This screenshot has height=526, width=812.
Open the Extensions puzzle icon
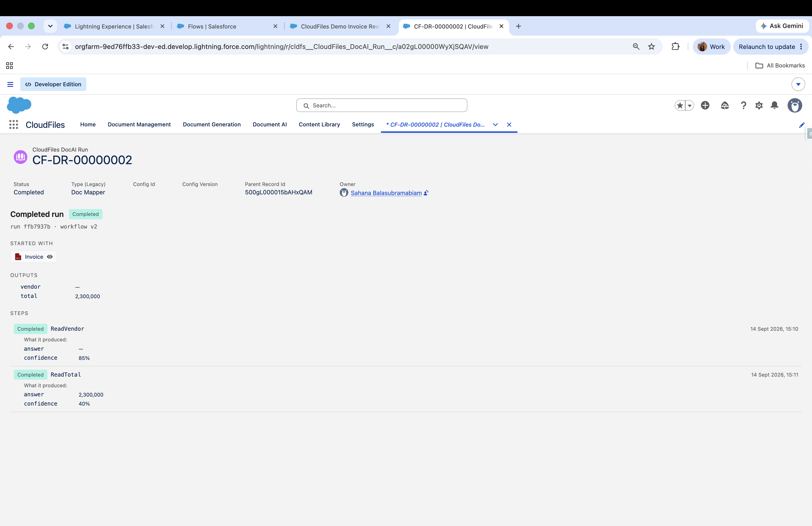pos(675,47)
